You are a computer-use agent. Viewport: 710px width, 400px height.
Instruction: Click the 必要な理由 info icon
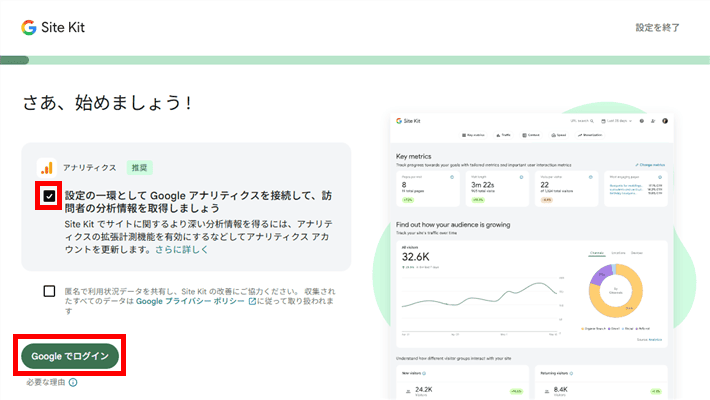(73, 382)
